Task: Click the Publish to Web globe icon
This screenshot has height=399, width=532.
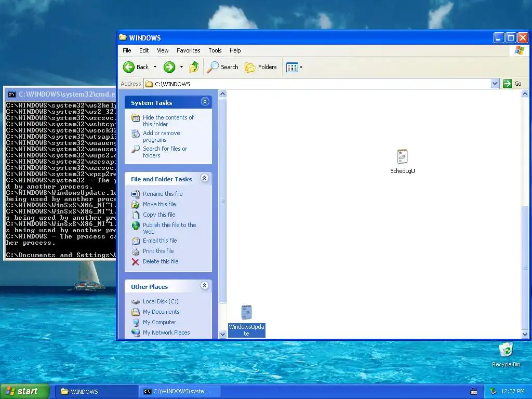Action: [x=136, y=225]
